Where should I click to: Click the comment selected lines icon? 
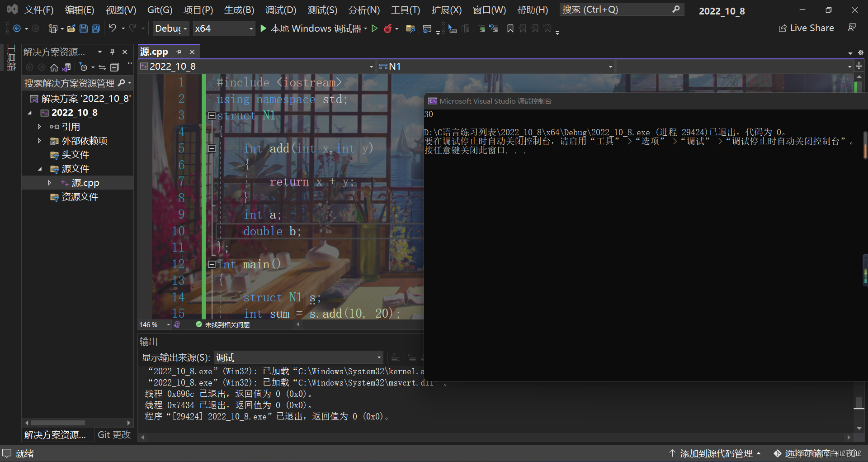pyautogui.click(x=482, y=29)
